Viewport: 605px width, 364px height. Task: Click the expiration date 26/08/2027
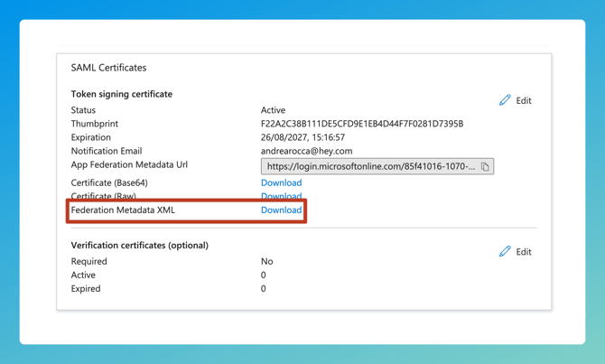point(302,137)
